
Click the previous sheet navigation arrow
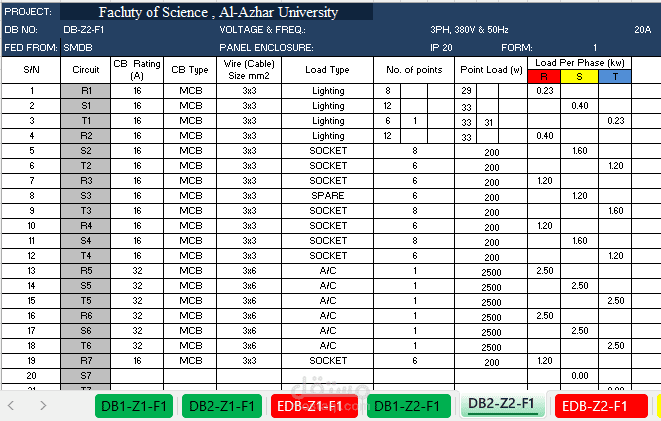pos(11,405)
